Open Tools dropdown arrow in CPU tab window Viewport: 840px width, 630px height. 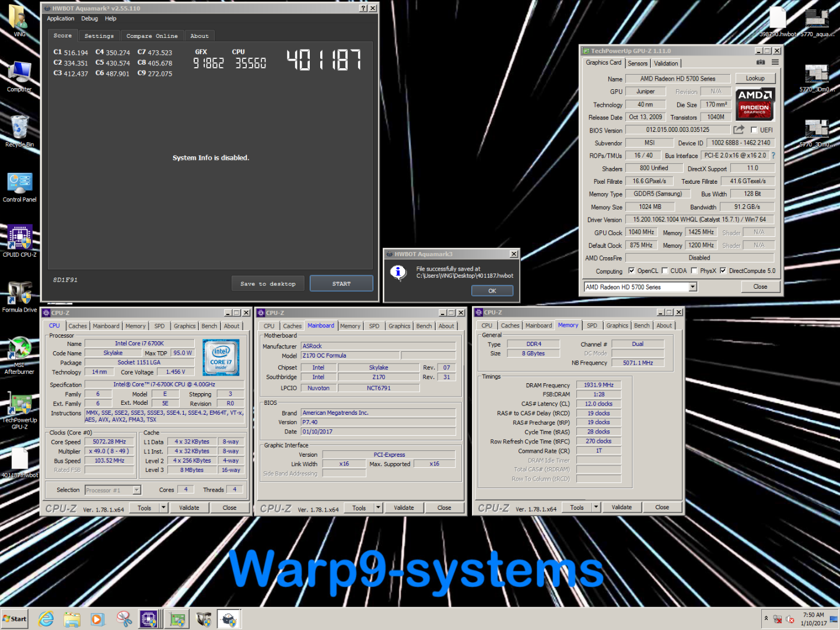click(163, 508)
